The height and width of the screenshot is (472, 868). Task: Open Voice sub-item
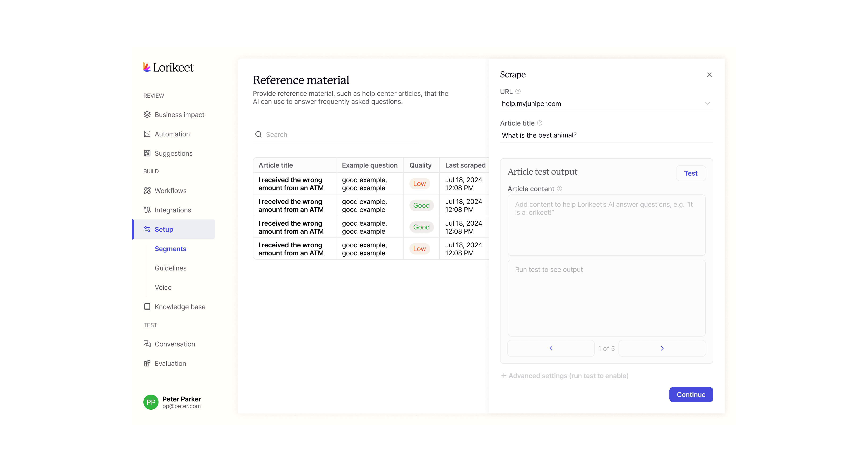click(163, 288)
